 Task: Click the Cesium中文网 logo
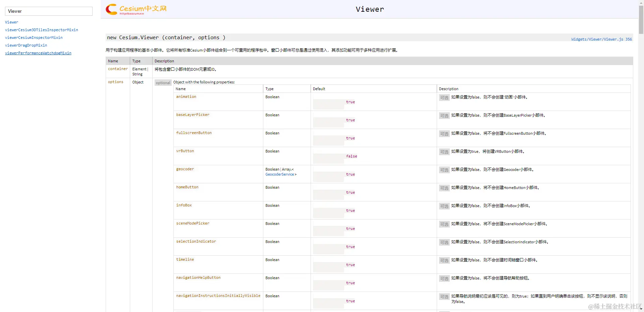(136, 9)
